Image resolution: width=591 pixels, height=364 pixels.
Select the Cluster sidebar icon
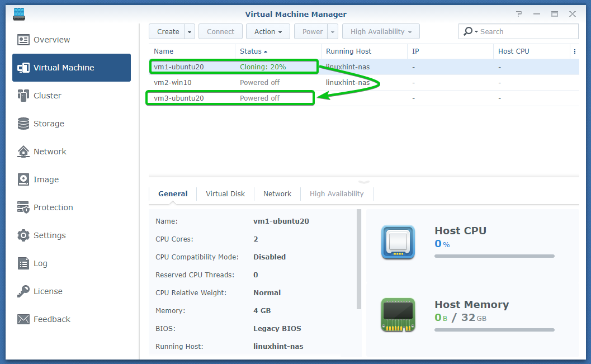tap(23, 96)
